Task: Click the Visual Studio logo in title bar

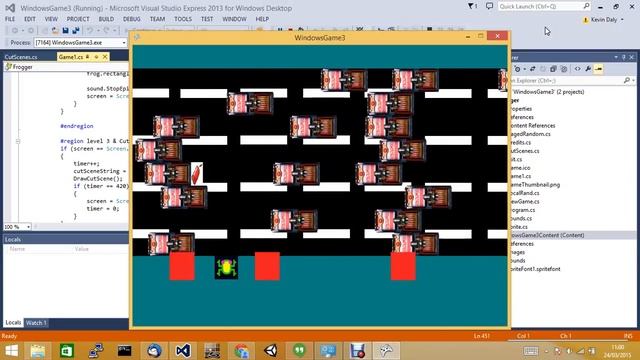Action: point(10,8)
